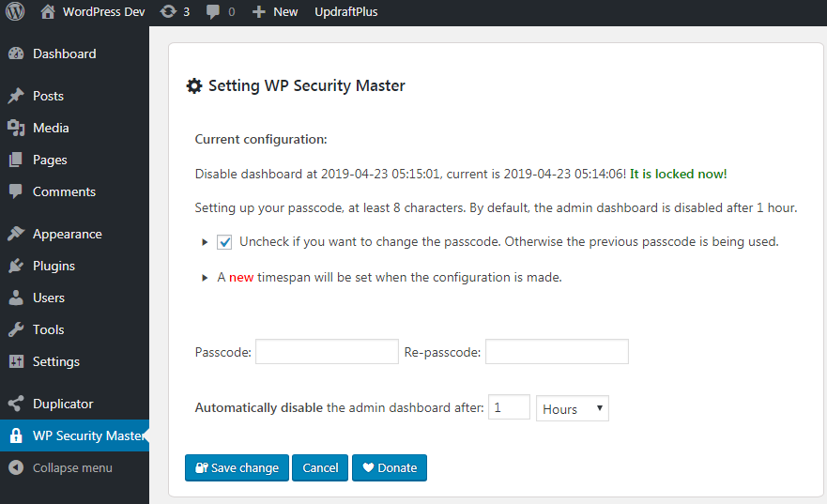827x504 pixels.
Task: Click the WordPress logo icon
Action: pyautogui.click(x=15, y=12)
